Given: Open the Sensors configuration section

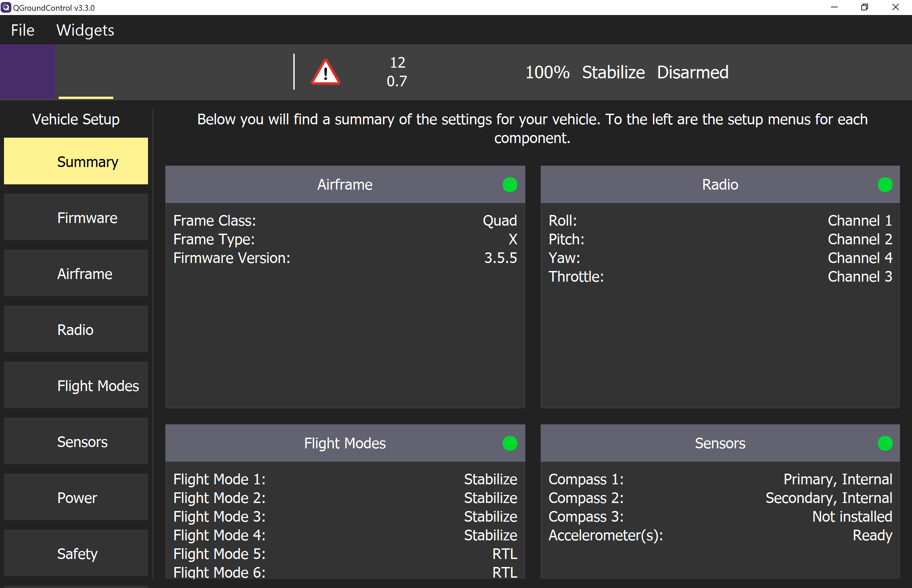Looking at the screenshot, I should pos(76,441).
